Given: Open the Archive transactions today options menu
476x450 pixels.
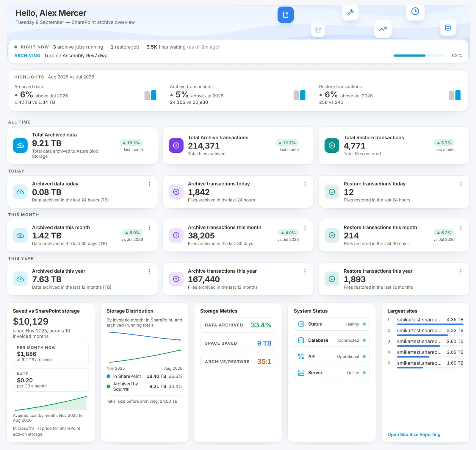Looking at the screenshot, I should 305,184.
